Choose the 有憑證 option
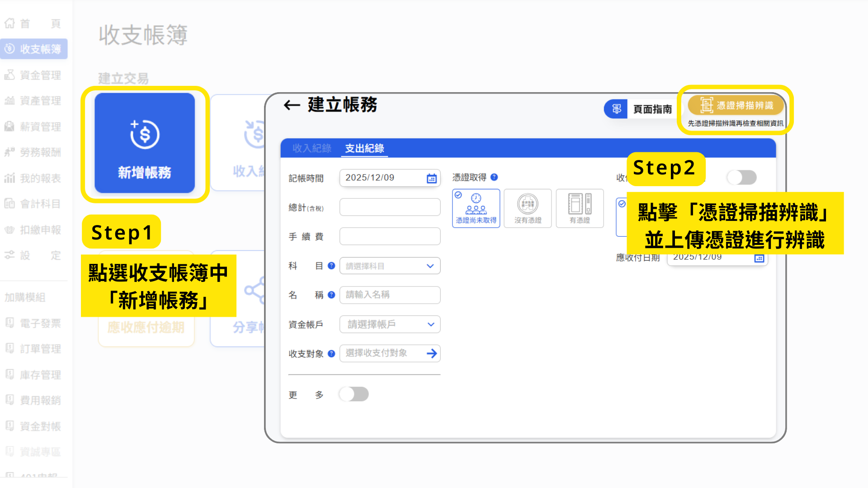This screenshot has width=868, height=488. [580, 208]
